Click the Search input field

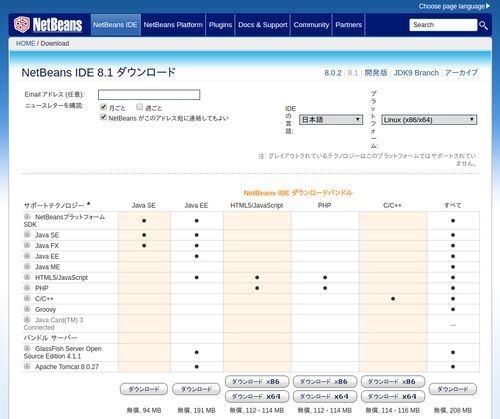(443, 25)
